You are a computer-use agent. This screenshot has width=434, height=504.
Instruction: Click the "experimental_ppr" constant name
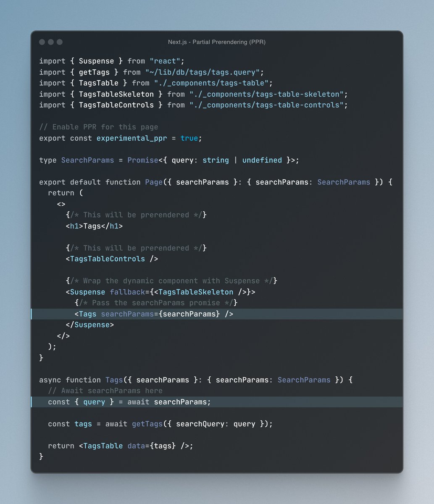pyautogui.click(x=132, y=138)
